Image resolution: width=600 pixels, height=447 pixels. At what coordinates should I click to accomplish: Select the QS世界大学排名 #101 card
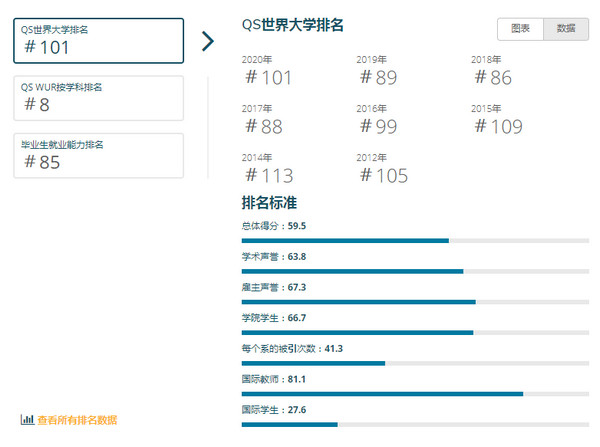[98, 41]
